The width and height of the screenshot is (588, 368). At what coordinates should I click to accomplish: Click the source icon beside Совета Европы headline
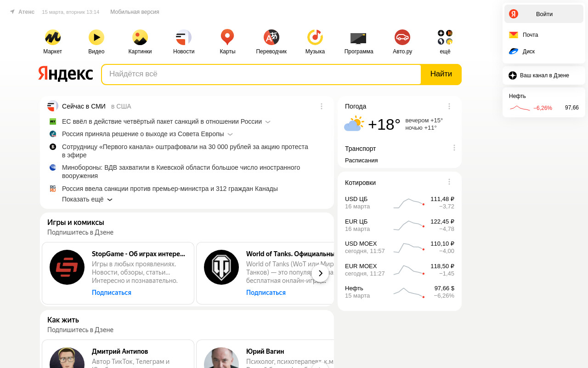[x=53, y=134]
